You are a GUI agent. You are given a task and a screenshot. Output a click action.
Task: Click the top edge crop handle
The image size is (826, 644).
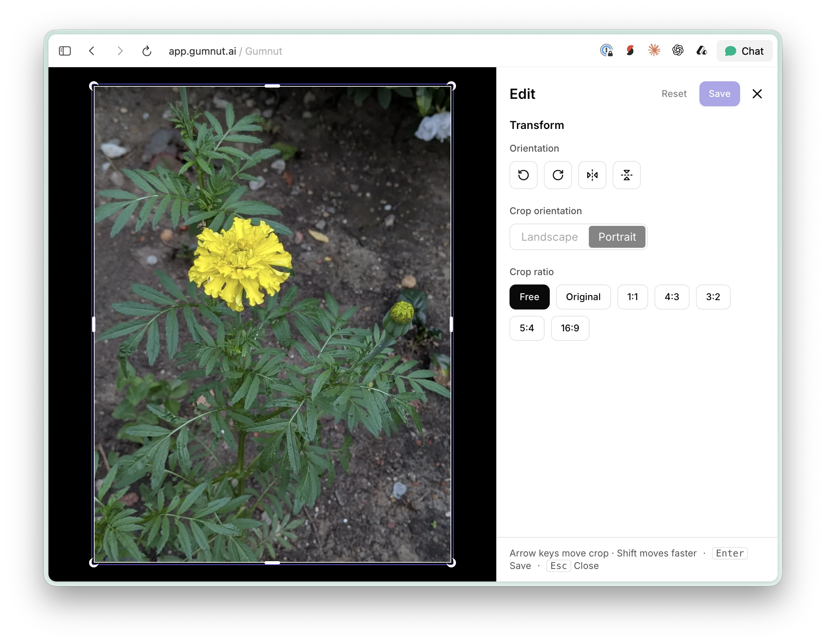pos(272,86)
